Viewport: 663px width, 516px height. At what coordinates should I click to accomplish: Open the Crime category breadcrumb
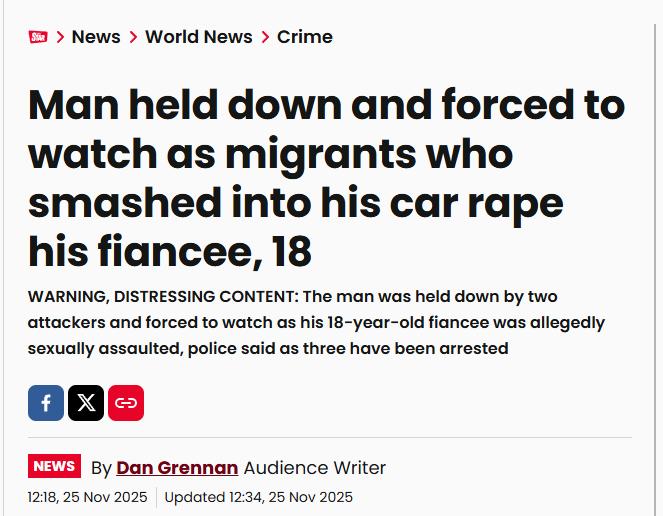[x=304, y=37]
